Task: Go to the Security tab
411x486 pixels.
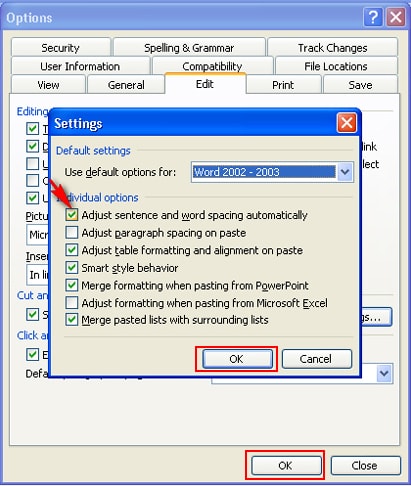Action: (60, 48)
